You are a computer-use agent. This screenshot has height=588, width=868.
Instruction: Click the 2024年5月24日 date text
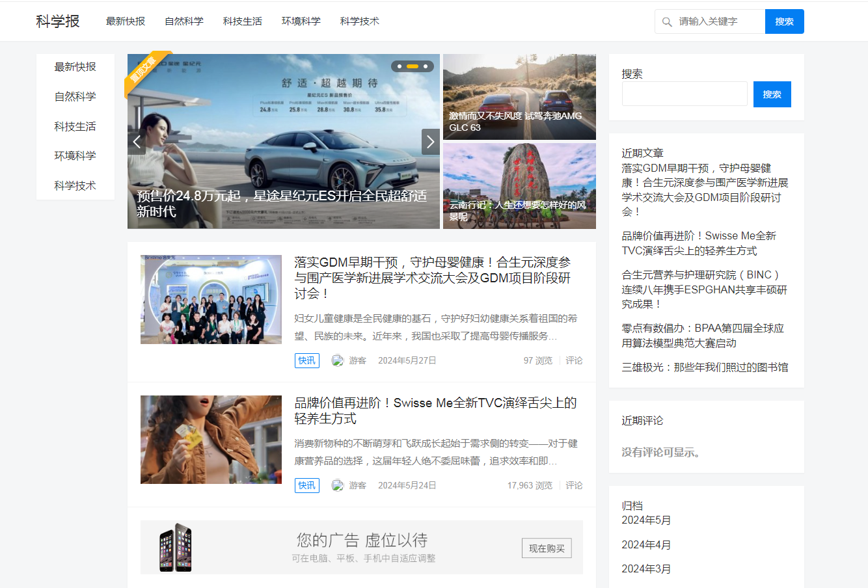click(x=407, y=485)
